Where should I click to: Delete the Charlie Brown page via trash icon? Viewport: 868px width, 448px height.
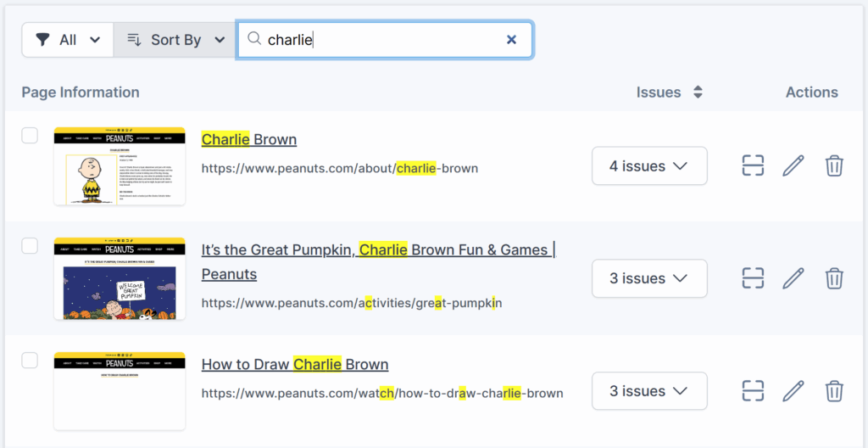(834, 165)
